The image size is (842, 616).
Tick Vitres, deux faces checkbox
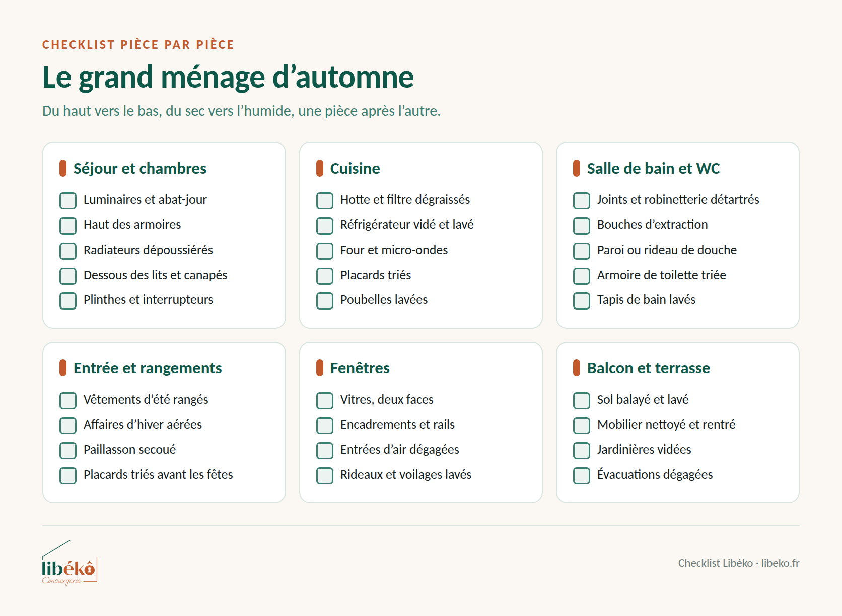(325, 400)
